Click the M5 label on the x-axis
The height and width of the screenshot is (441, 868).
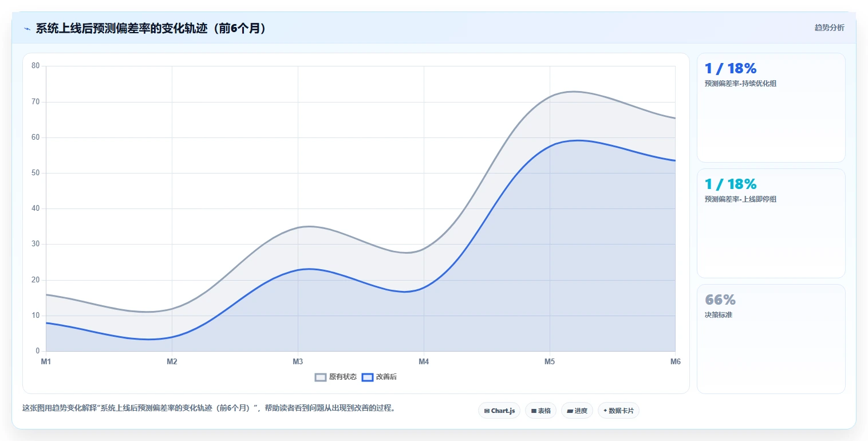[550, 362]
